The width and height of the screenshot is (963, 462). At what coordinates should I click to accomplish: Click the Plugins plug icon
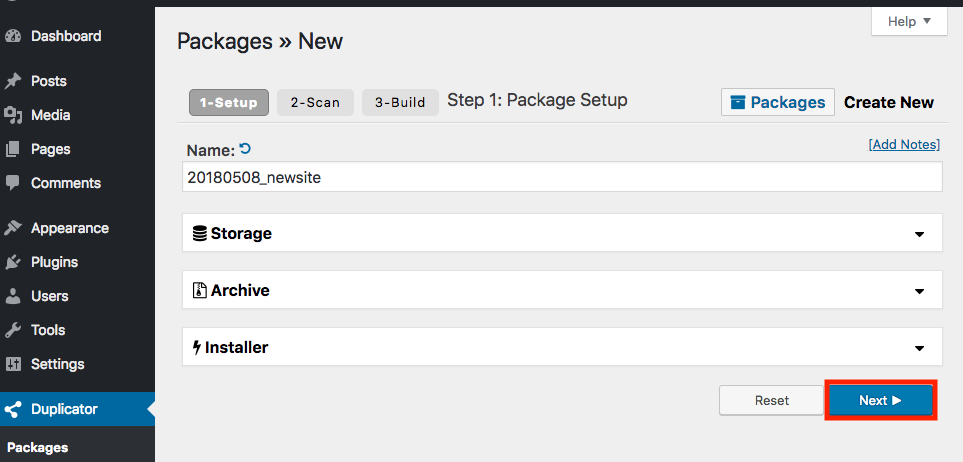click(13, 262)
